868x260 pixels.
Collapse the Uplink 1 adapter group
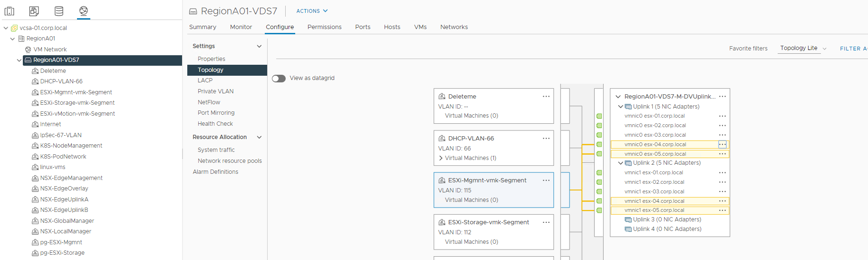pyautogui.click(x=620, y=107)
